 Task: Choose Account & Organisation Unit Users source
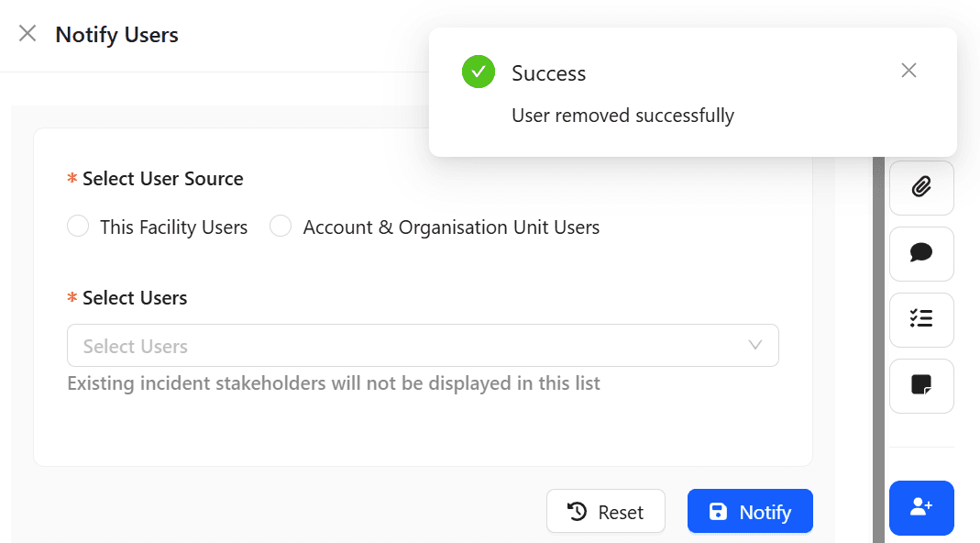[281, 226]
